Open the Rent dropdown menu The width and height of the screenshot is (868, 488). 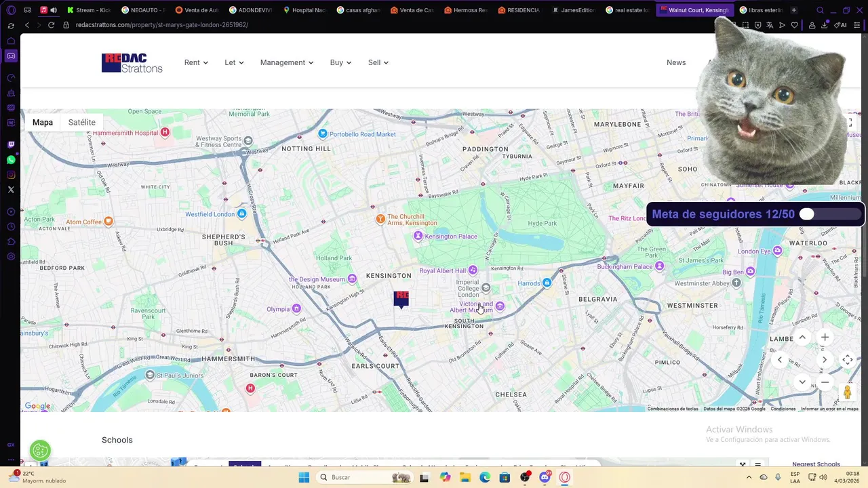(x=196, y=62)
